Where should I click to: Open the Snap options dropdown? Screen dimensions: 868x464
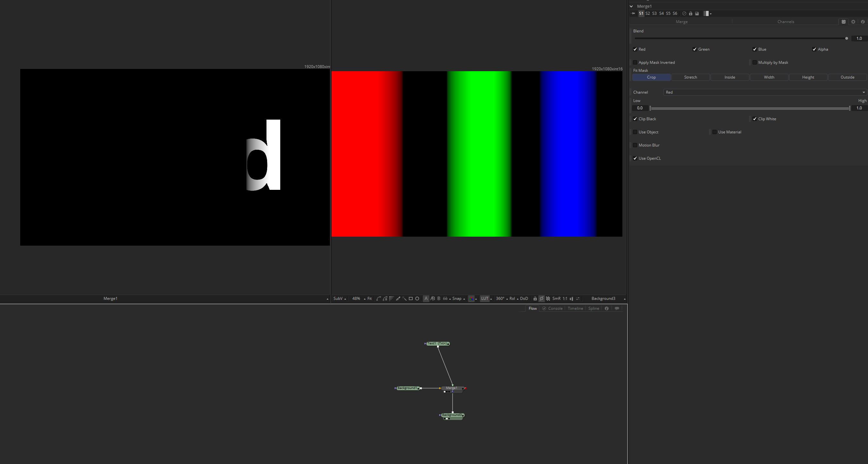[464, 299]
